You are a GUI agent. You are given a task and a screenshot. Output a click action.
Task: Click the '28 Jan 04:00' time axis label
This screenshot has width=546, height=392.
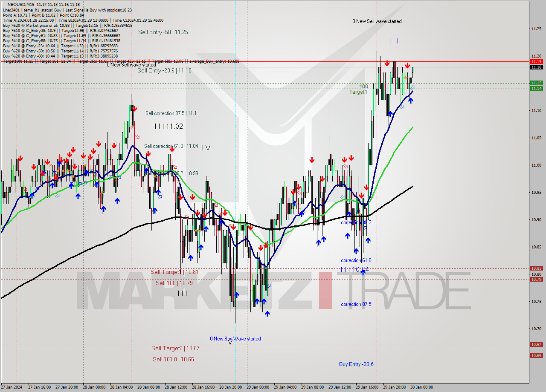tap(122, 387)
